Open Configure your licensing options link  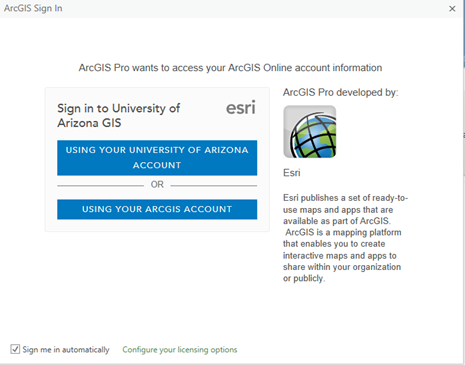coord(180,350)
